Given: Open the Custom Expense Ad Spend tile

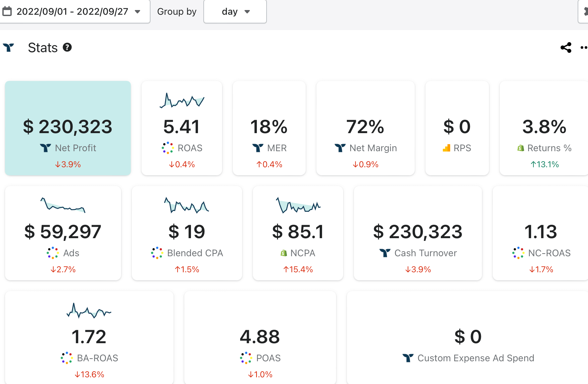Looking at the screenshot, I should point(468,338).
